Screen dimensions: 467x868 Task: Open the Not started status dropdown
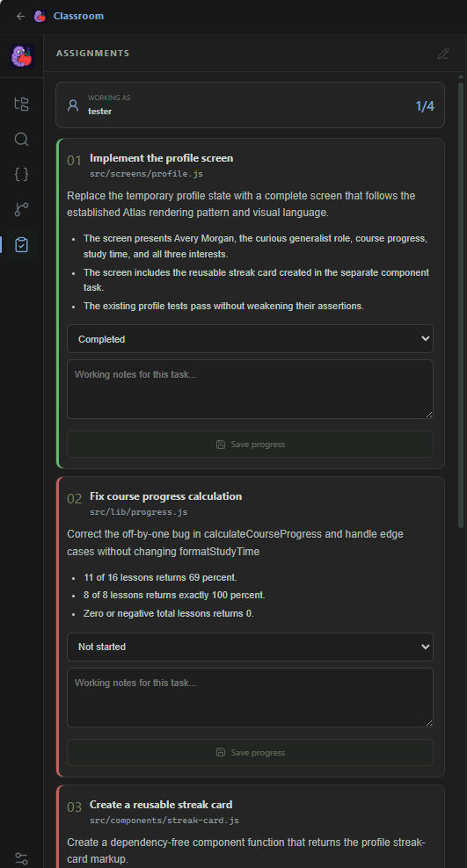(250, 647)
